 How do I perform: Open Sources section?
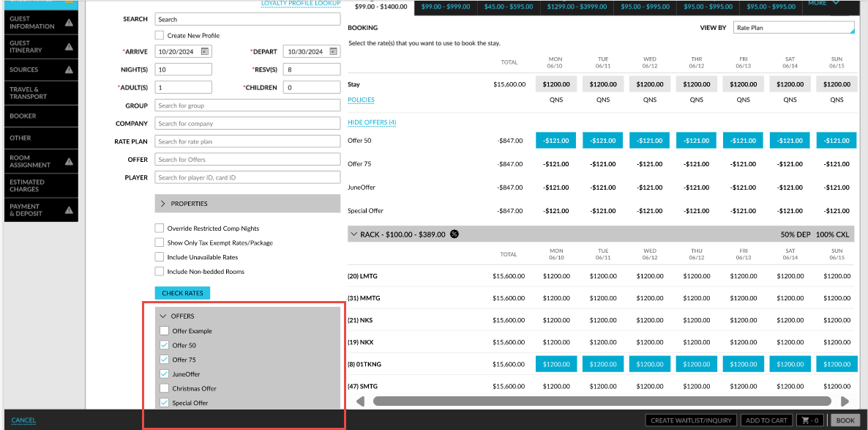(42, 70)
